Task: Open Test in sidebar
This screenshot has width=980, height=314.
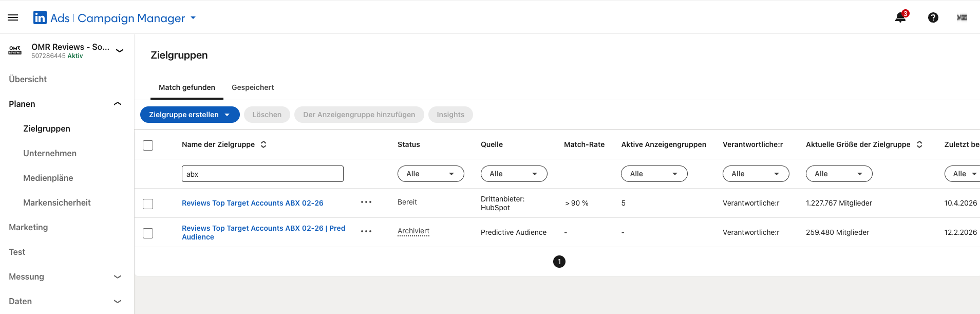Action: [x=17, y=252]
